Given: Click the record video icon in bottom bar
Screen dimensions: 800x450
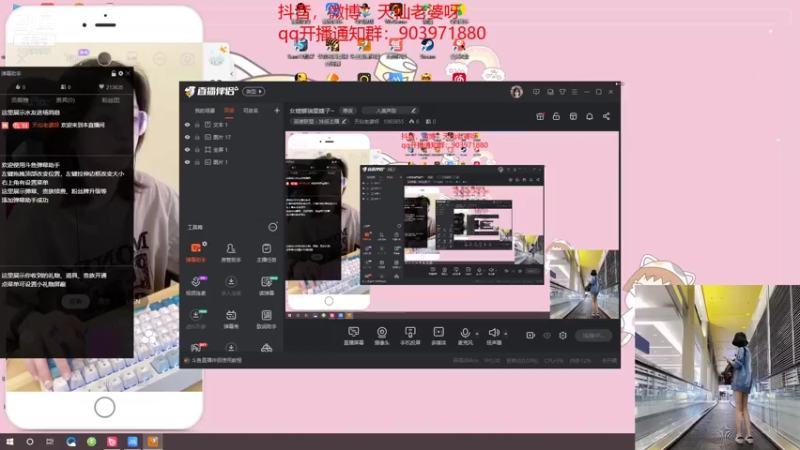Looking at the screenshot, I should 531,335.
